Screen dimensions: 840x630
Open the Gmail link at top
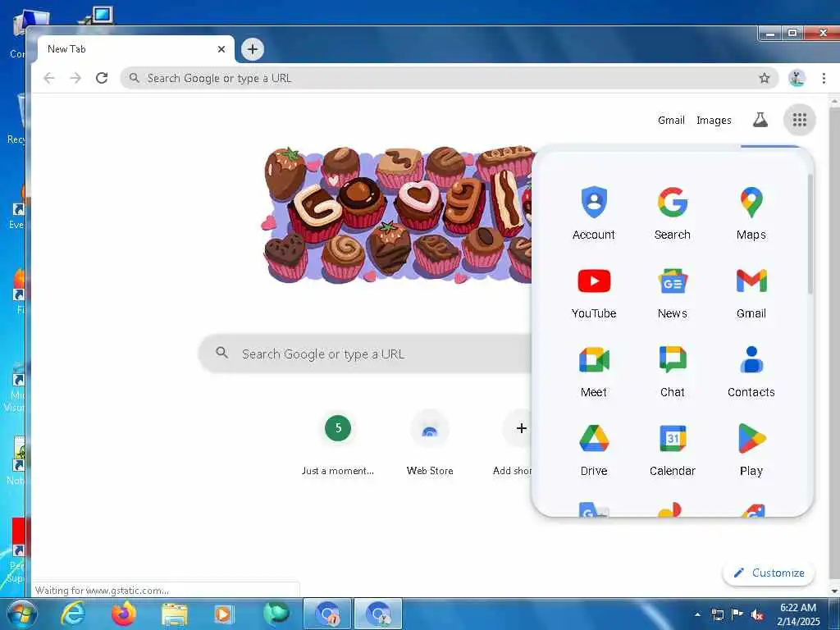671,120
